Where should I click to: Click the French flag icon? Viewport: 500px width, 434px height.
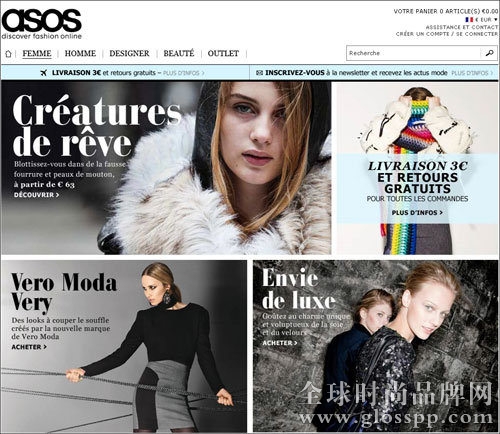click(x=469, y=20)
